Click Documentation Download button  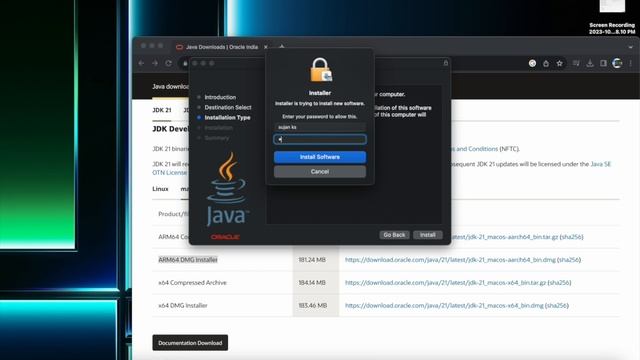pos(190,343)
